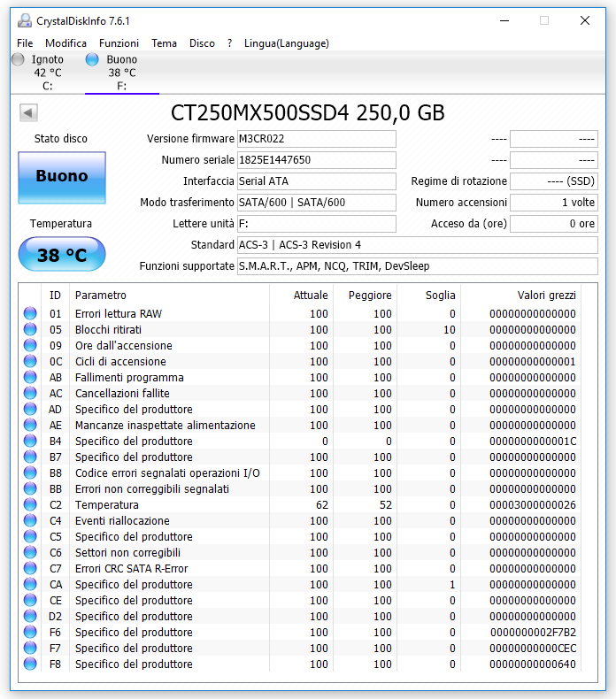Screen dimensions: 616x699
Task: Select Soglia value 10 for Blocchi ritirati
Action: pyautogui.click(x=450, y=330)
